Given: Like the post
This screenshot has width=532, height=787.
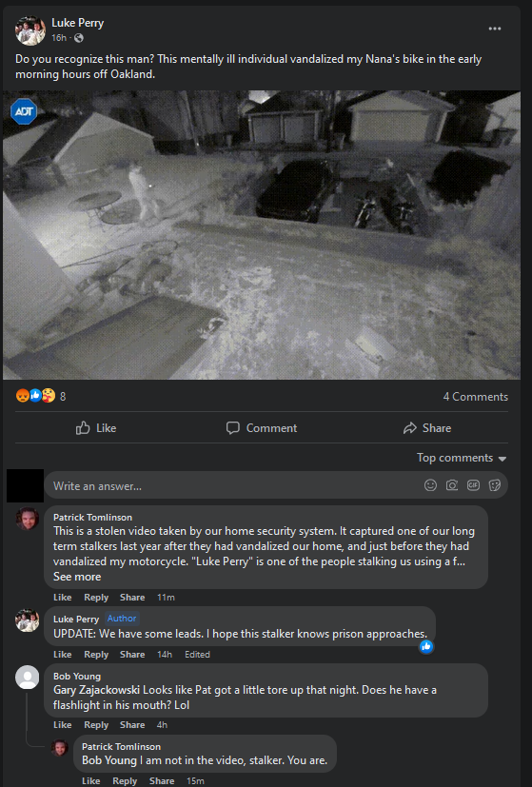Looking at the screenshot, I should (96, 428).
